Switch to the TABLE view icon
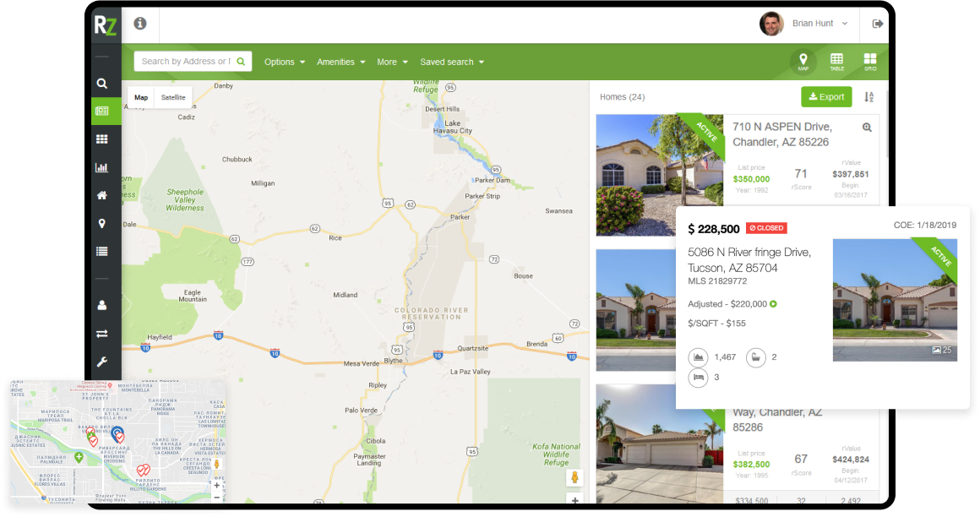This screenshot has width=980, height=517. point(836,62)
